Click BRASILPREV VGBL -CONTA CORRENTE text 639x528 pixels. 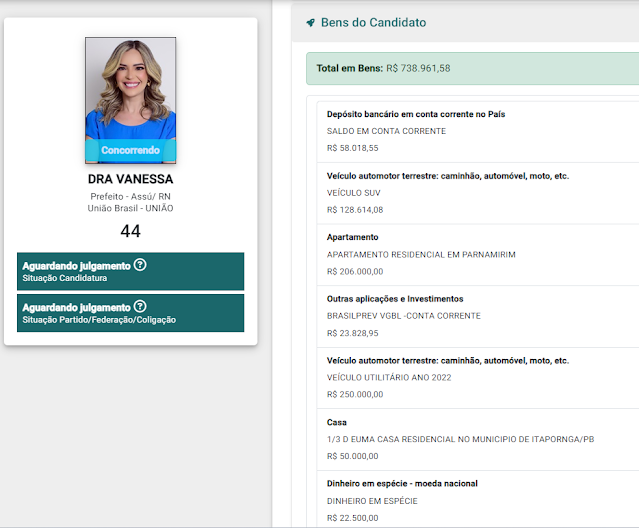(x=404, y=316)
